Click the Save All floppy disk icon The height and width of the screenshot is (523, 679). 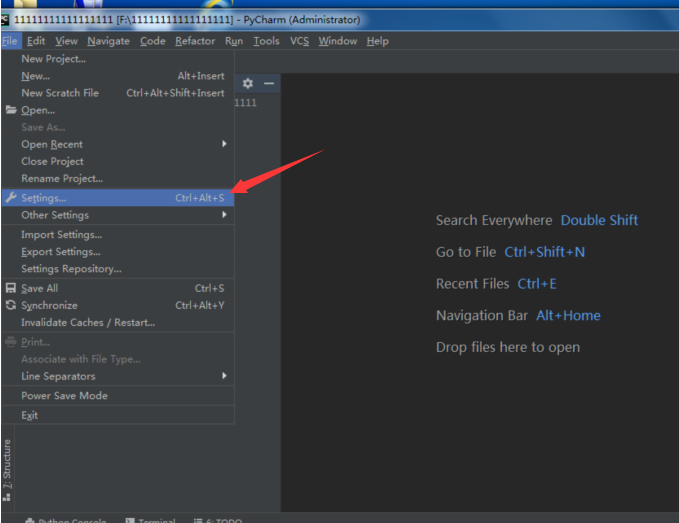pyautogui.click(x=11, y=288)
